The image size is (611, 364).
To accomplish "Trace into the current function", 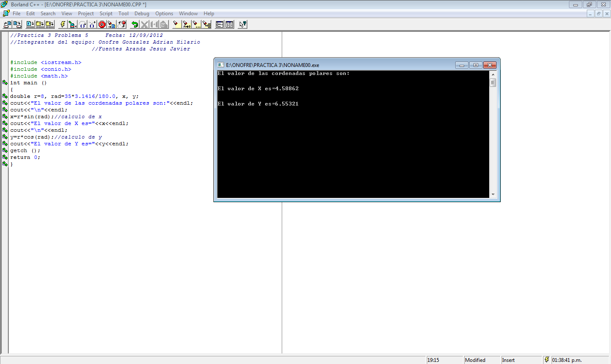I will pos(91,24).
